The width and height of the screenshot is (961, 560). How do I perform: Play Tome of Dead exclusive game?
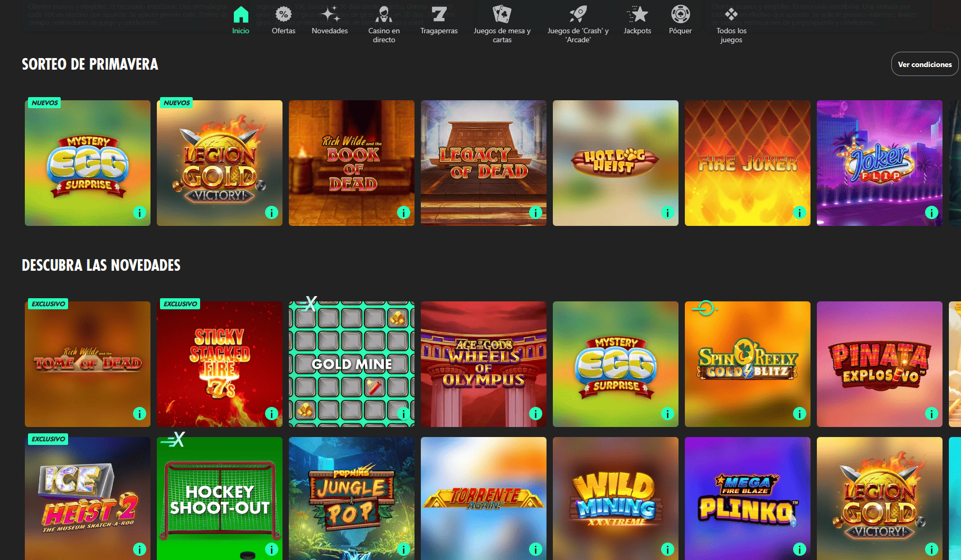88,364
